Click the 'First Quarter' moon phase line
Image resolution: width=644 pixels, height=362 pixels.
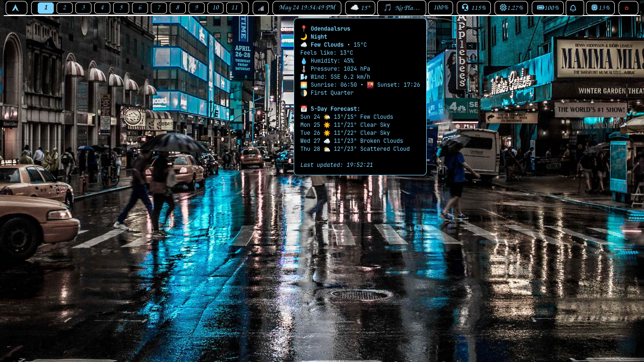327,93
